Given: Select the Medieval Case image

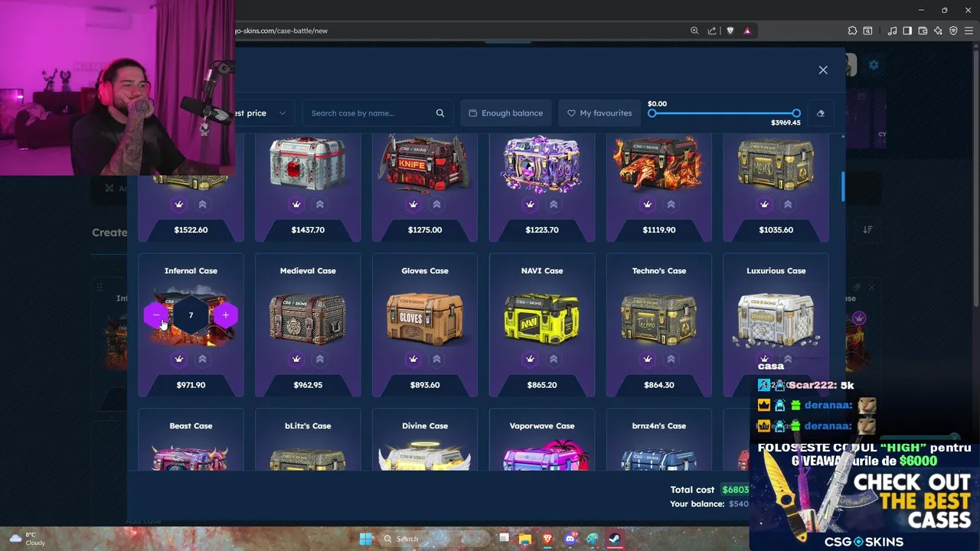Looking at the screenshot, I should (308, 318).
